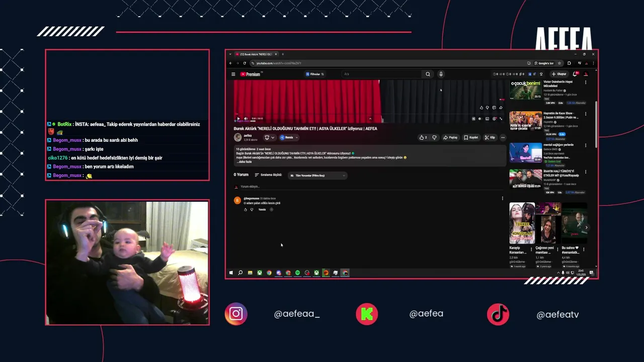
Task: Open more actions ellipsis beside Klip
Action: 503,137
